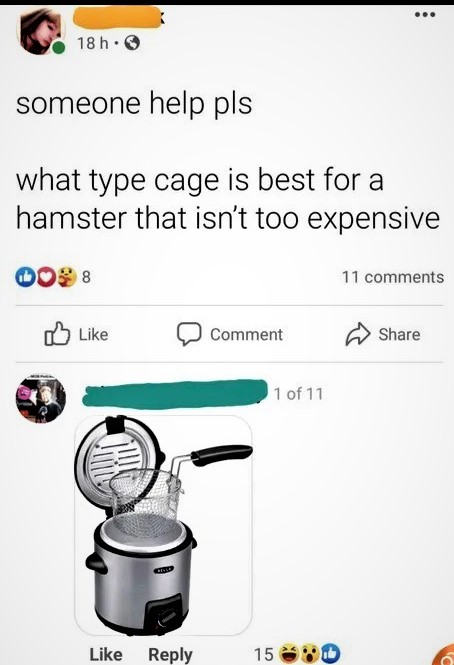Click the care hug reaction emoji

[66, 277]
